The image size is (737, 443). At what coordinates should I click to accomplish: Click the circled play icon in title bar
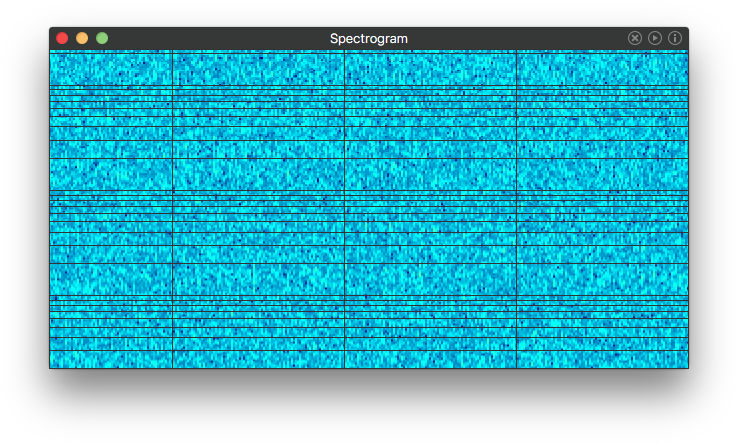pos(655,38)
